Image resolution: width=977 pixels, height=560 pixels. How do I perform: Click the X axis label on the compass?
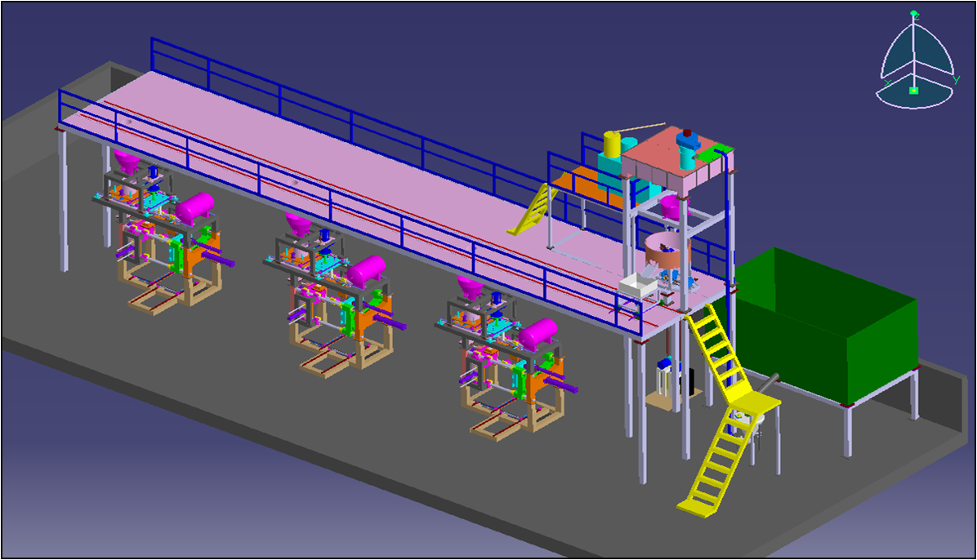pyautogui.click(x=887, y=82)
